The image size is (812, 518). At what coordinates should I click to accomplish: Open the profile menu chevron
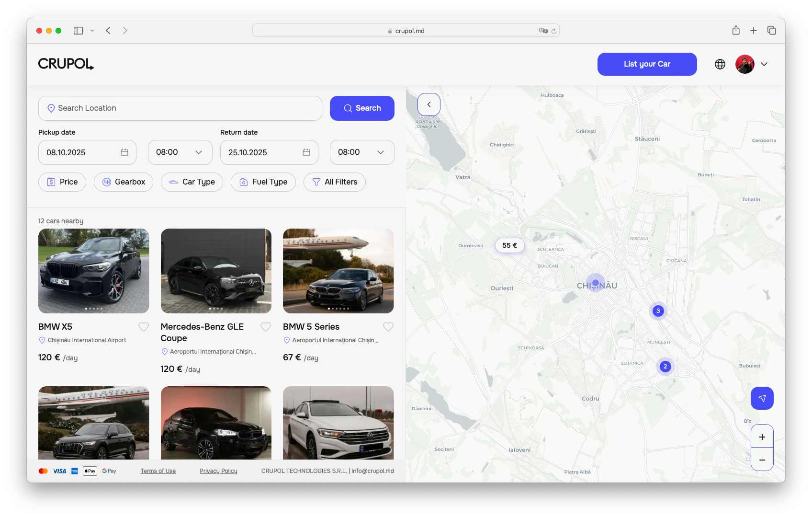click(x=764, y=64)
